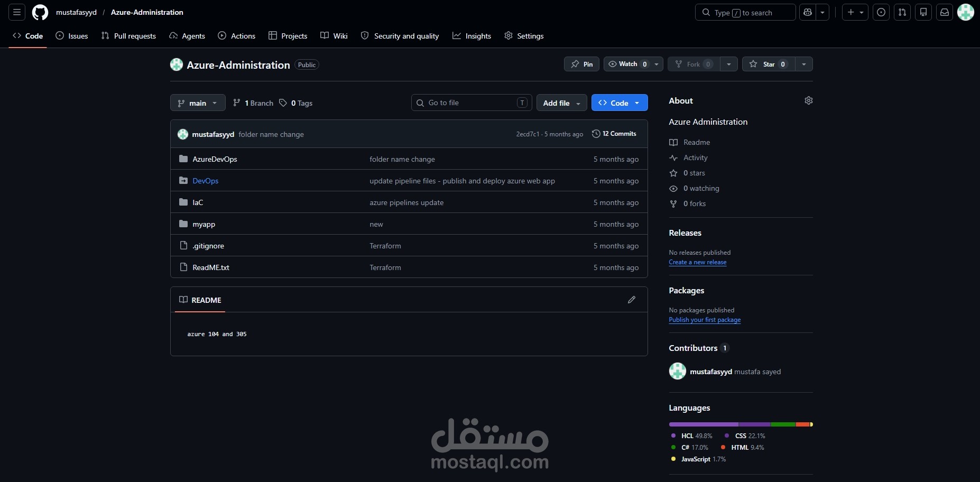Image resolution: width=980 pixels, height=482 pixels.
Task: Open the blue Code dropdown button
Action: (620, 103)
